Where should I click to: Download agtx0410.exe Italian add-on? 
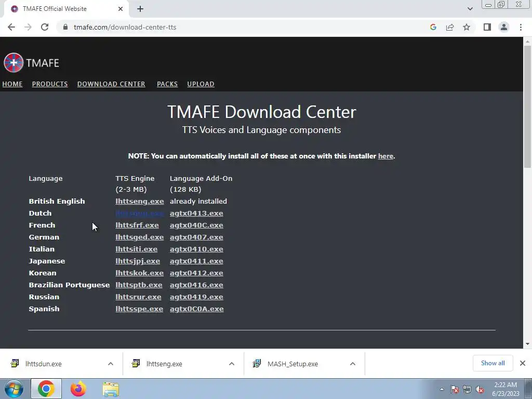[196, 249]
